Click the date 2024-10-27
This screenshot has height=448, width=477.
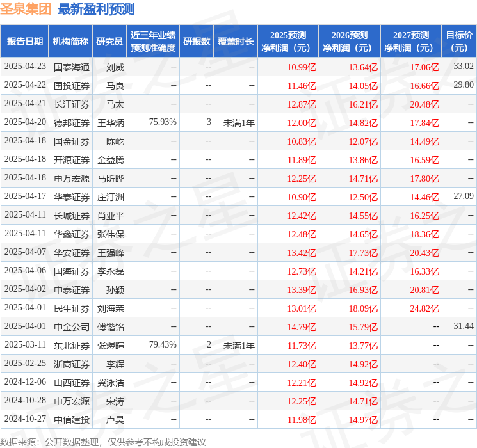[25, 419]
